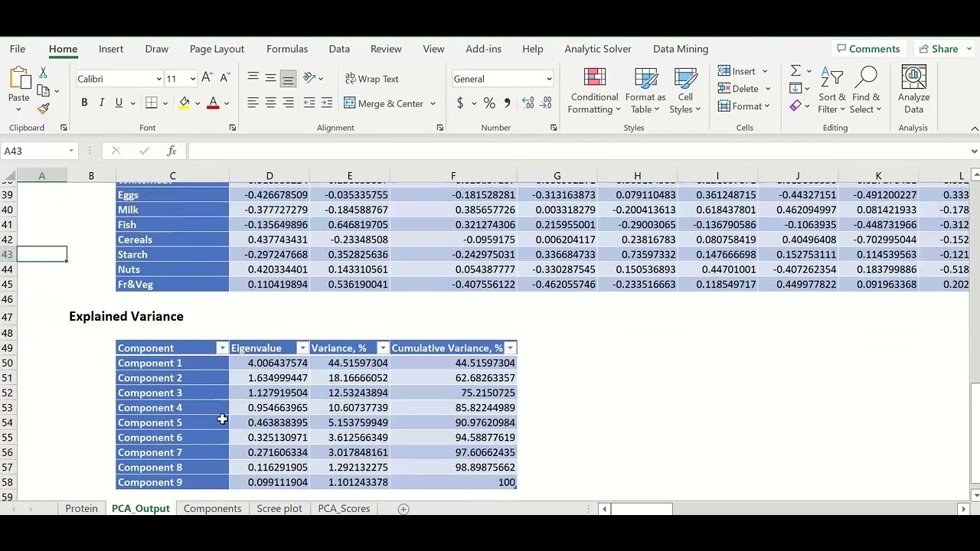
Task: Open the Analytic Solver tab
Action: (598, 49)
